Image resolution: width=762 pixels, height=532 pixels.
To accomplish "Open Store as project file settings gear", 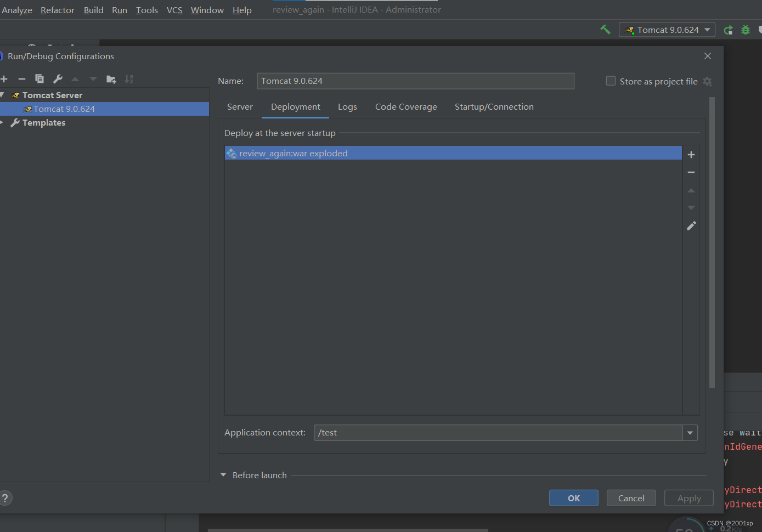I will 707,81.
